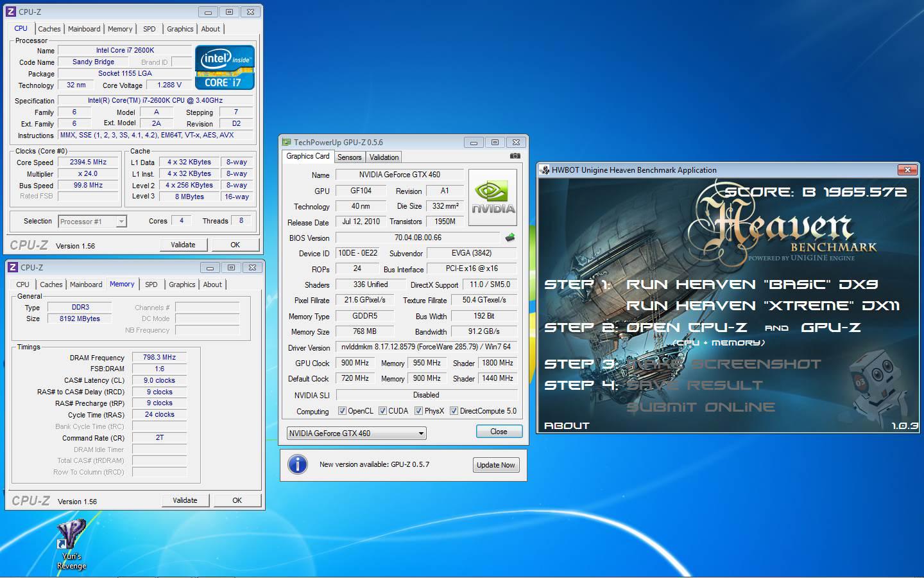Click the Level 3 cache value 8 MBytes
The image size is (924, 578).
[189, 197]
